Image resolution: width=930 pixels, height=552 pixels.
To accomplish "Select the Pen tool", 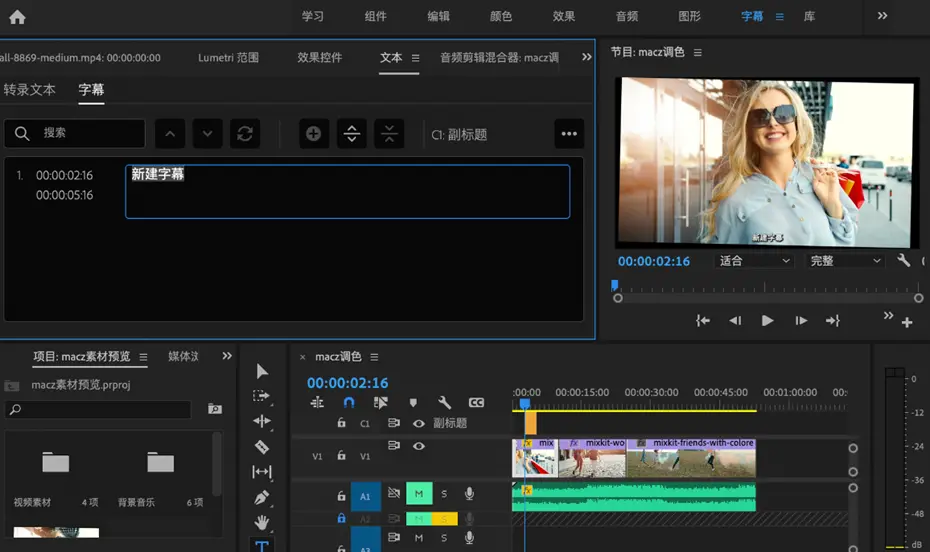I will (262, 497).
